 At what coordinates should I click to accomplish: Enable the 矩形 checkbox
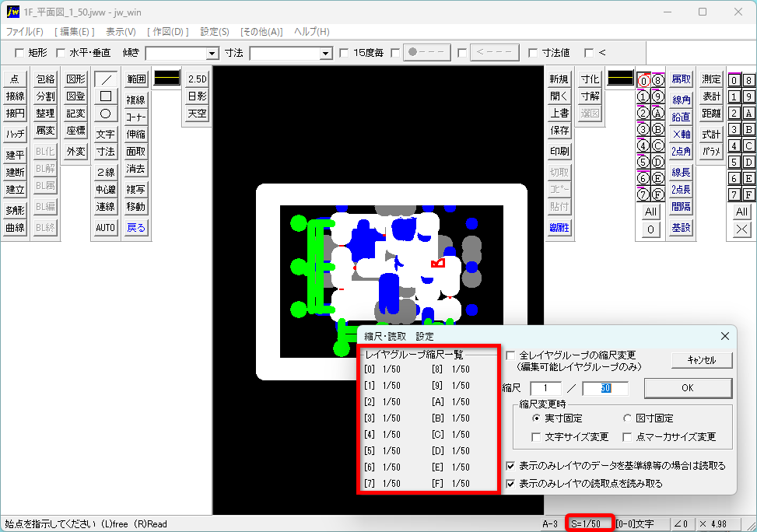pos(19,53)
